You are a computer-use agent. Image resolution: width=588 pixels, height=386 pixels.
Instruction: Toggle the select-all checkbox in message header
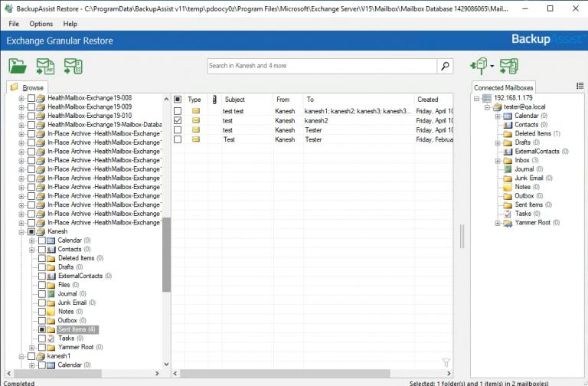point(178,100)
